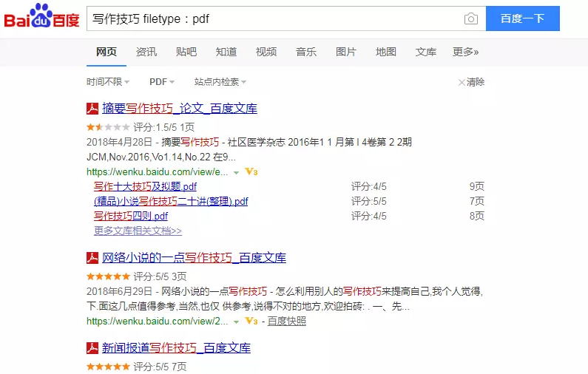Expand arrow after wenku.baidu.com/view/2... URL
Viewport: 588px width, 374px height.
[236, 322]
